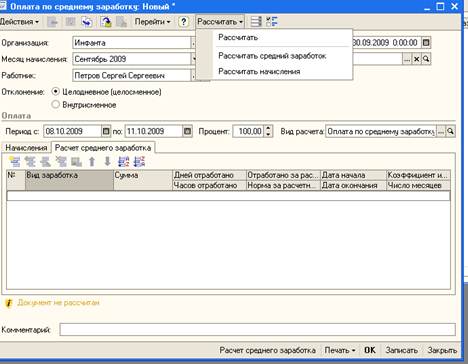The image size is (468, 364).
Task: Choose Рассчитать начисления menu item
Action: pyautogui.click(x=259, y=71)
